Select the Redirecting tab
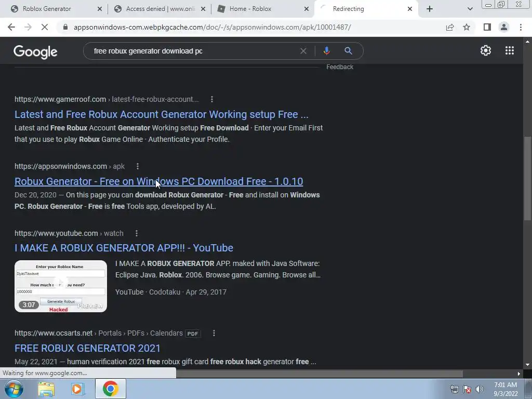 click(x=348, y=9)
